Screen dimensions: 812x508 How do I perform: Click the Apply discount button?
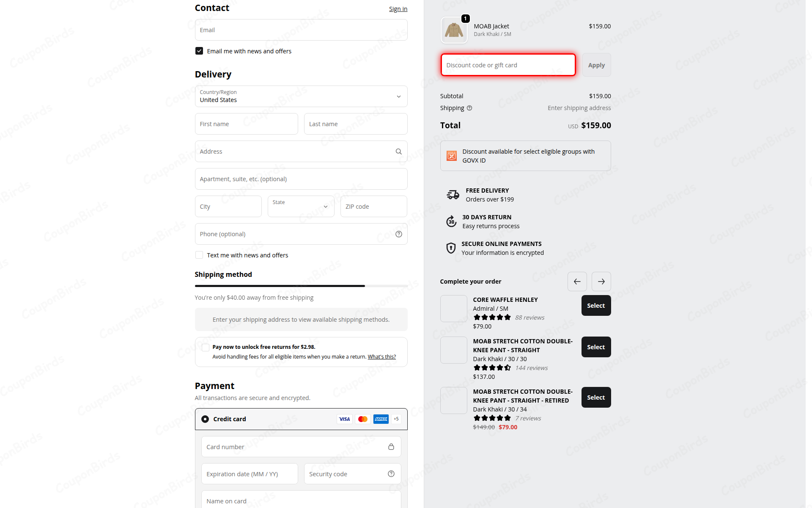pos(596,65)
